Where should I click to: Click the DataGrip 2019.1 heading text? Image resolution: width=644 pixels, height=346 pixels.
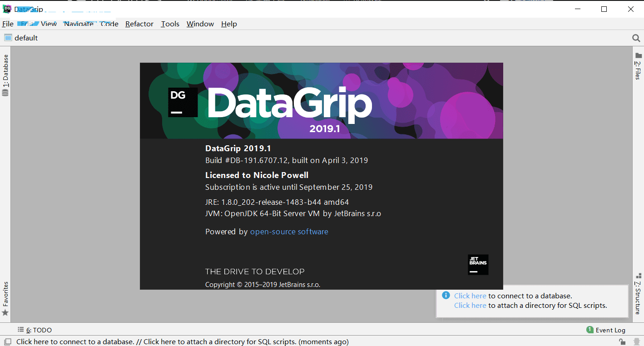[238, 148]
